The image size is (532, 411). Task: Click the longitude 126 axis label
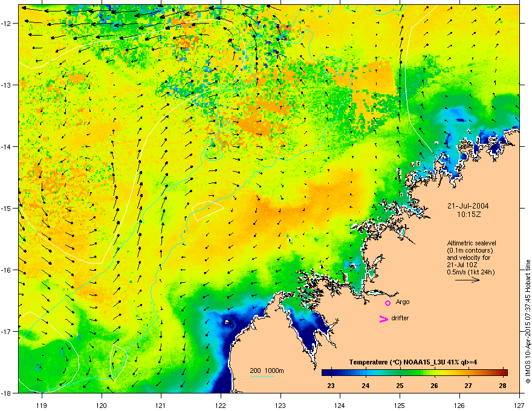[x=459, y=405]
